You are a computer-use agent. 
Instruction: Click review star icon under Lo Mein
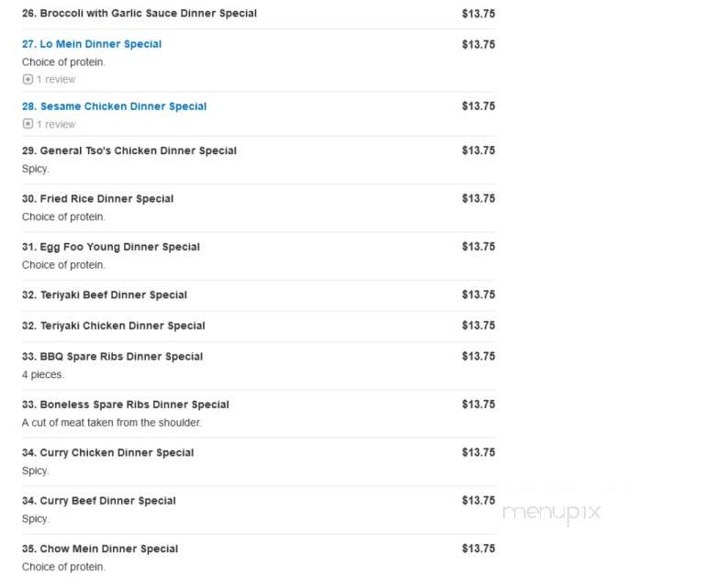coord(28,80)
